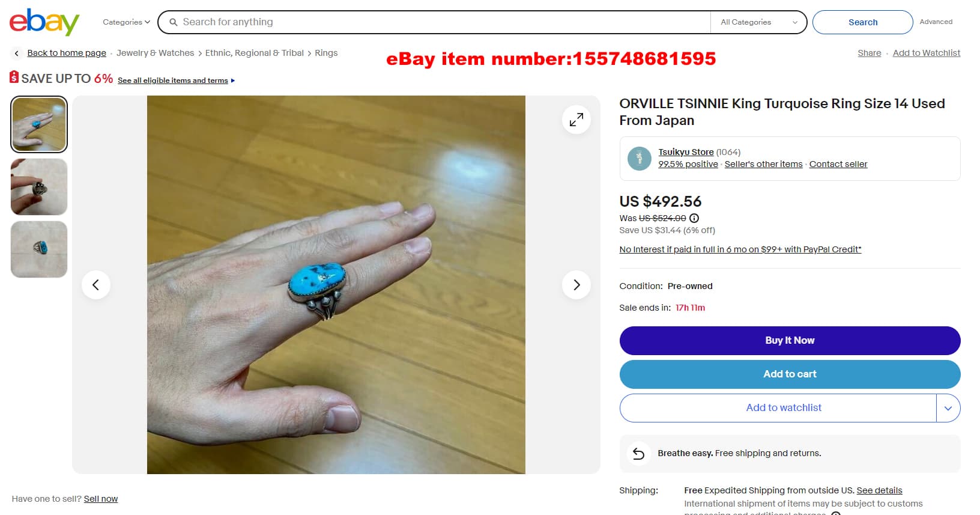Click the info icon beside the was price
980x515 pixels.
coord(694,218)
